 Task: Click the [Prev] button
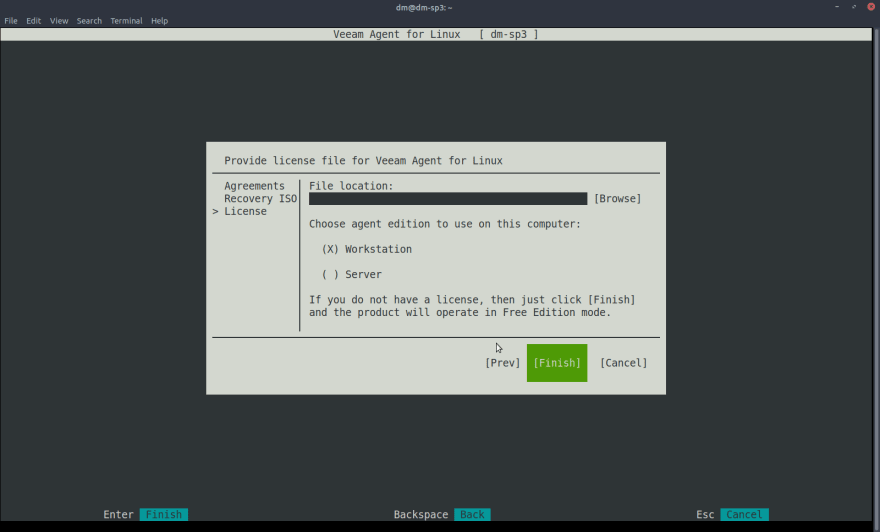502,363
